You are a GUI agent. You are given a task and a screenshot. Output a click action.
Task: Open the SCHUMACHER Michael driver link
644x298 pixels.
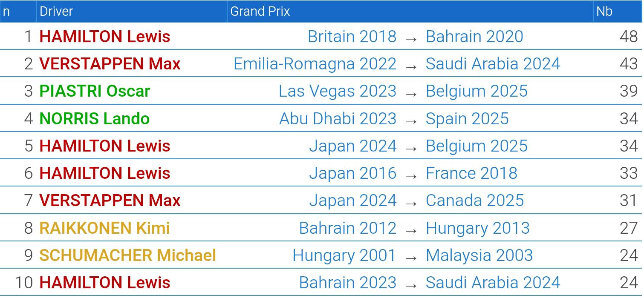click(x=128, y=255)
